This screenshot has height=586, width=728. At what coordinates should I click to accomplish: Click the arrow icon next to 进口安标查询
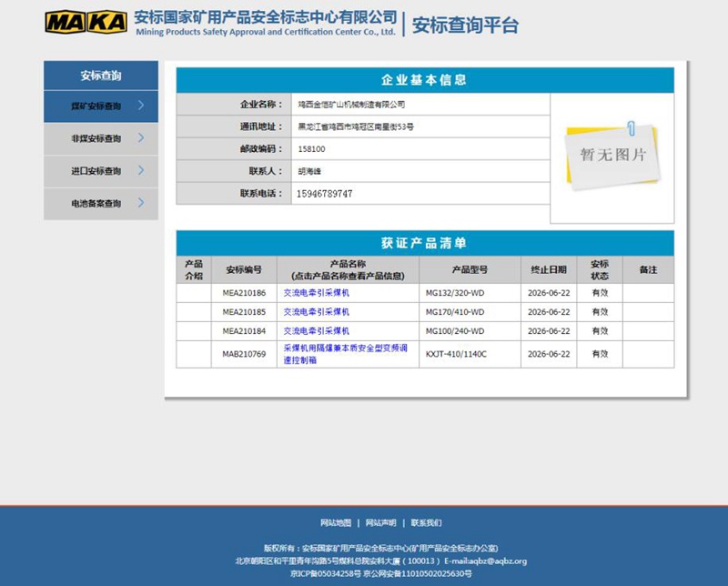[x=141, y=170]
